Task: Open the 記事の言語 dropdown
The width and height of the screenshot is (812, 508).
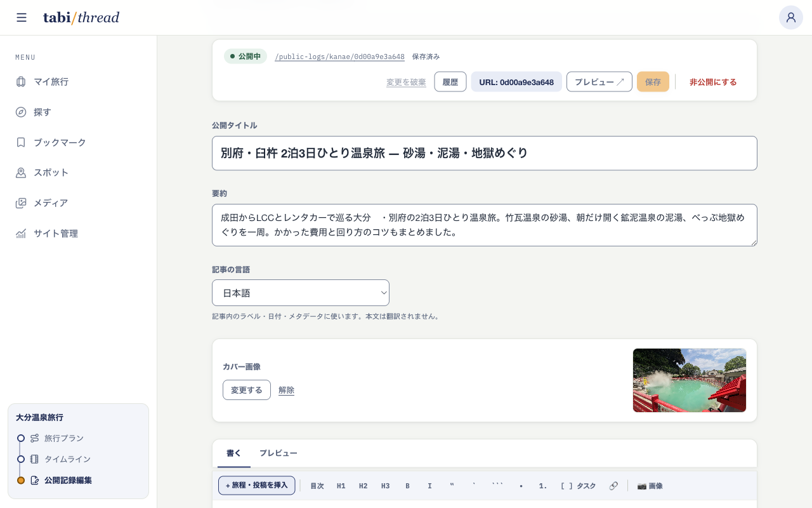Action: point(301,293)
